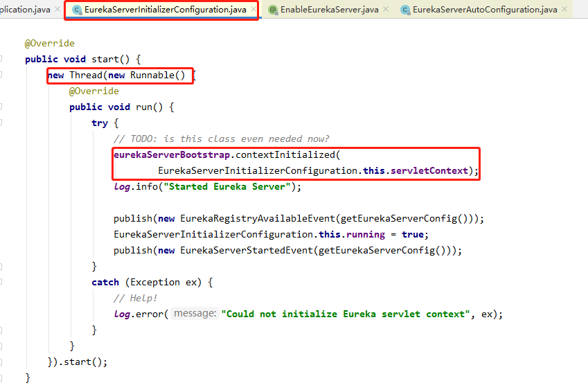Click the class icon on EurekaServerInitializerConfiguration.java tab
This screenshot has height=392, width=588.
click(x=77, y=10)
